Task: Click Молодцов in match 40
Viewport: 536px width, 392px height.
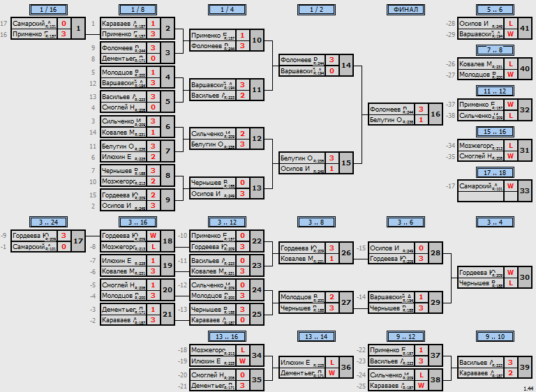Action: pyautogui.click(x=480, y=75)
